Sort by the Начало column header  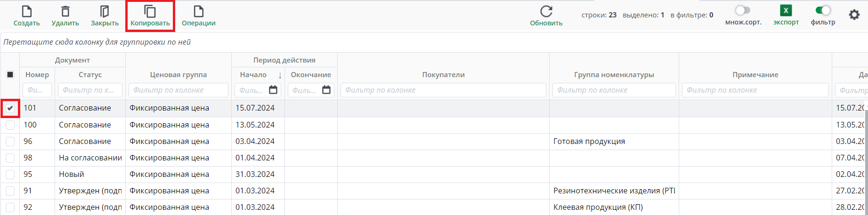pos(253,75)
